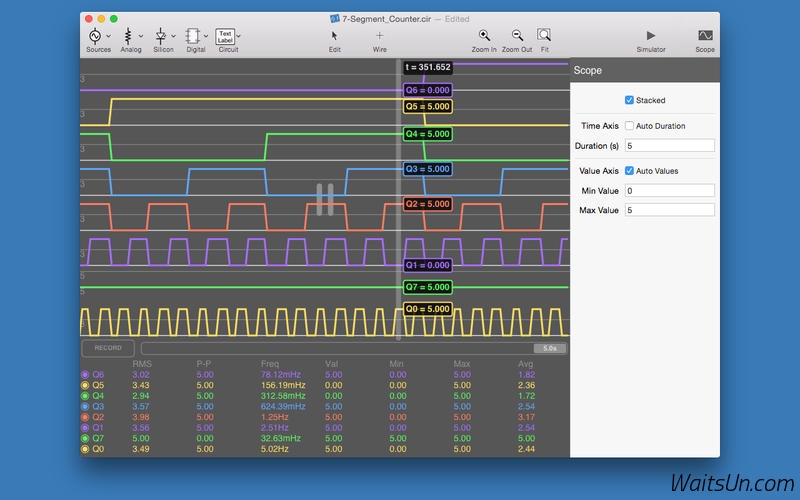Expand the Circuit dropdown arrow
This screenshot has width=800, height=500.
pyautogui.click(x=238, y=36)
